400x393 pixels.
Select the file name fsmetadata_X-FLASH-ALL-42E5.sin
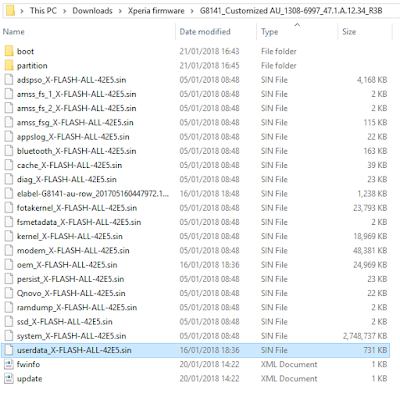(x=79, y=222)
